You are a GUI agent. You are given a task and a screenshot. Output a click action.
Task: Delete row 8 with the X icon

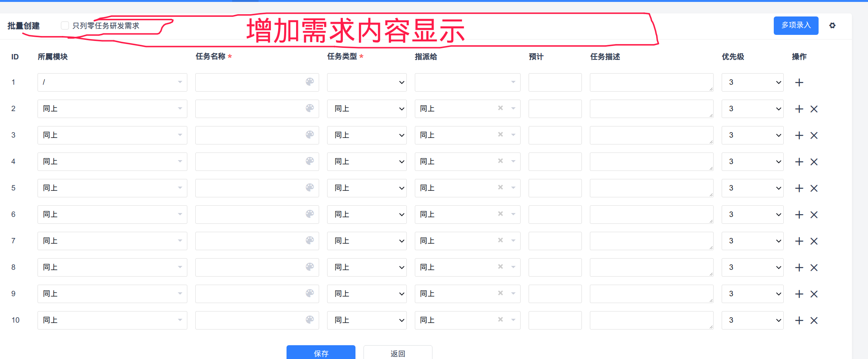click(814, 267)
